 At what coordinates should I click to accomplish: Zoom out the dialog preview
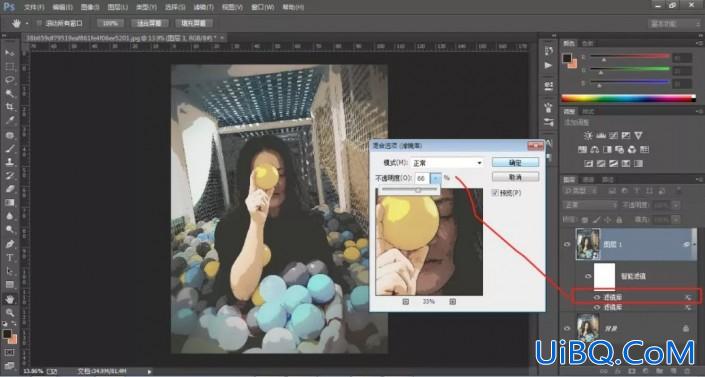pyautogui.click(x=406, y=301)
